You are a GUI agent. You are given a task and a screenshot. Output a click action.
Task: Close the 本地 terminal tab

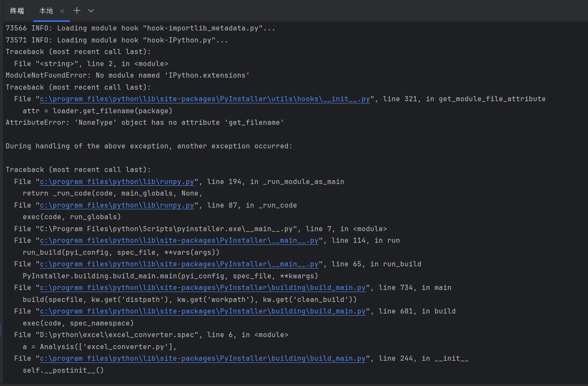(62, 11)
